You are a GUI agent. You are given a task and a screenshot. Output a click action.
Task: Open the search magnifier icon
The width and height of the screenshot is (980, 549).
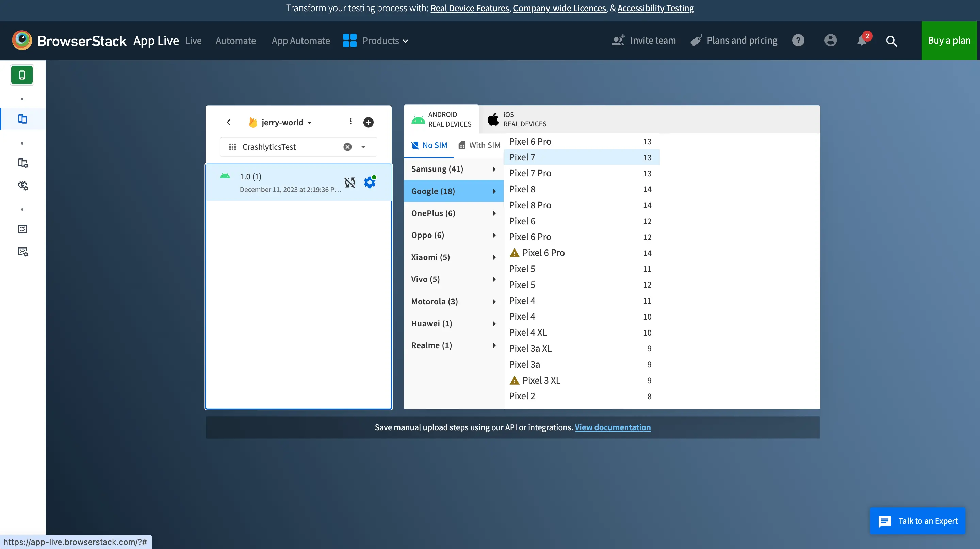click(892, 41)
